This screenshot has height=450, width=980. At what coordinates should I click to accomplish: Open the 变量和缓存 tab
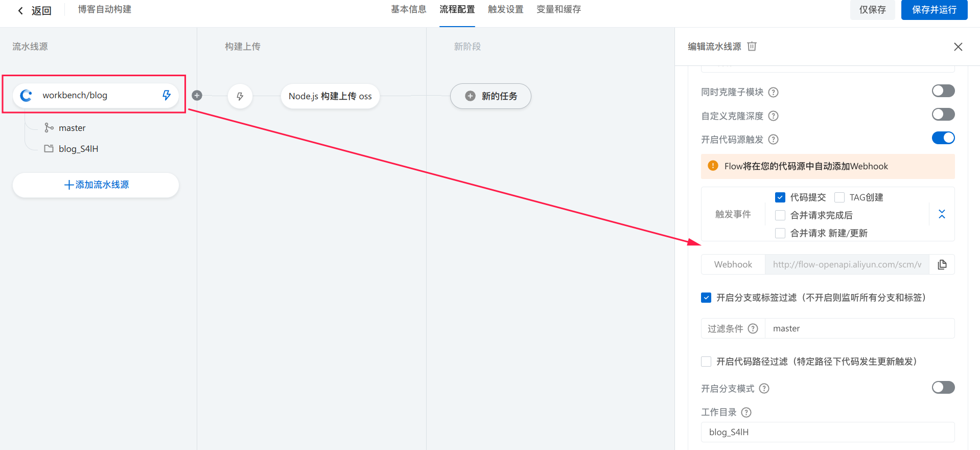(x=558, y=10)
